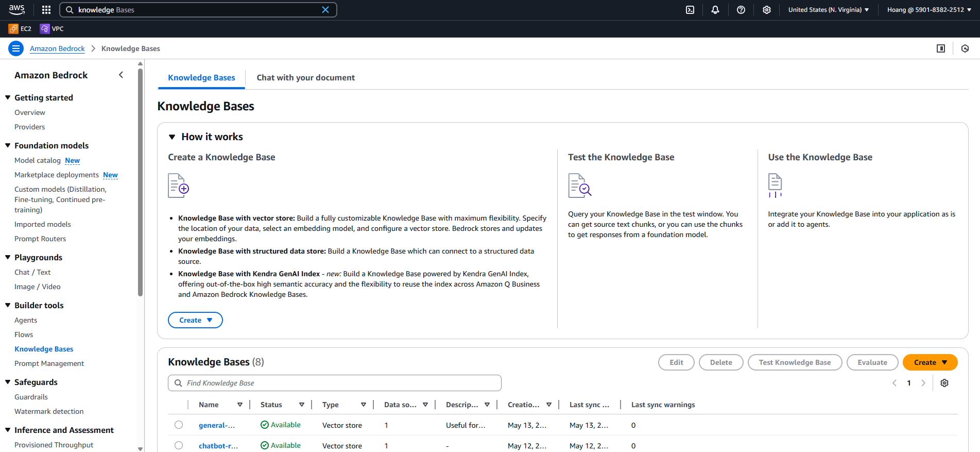The width and height of the screenshot is (980, 452).
Task: Go to the previous page of Knowledge Bases
Action: pos(895,383)
